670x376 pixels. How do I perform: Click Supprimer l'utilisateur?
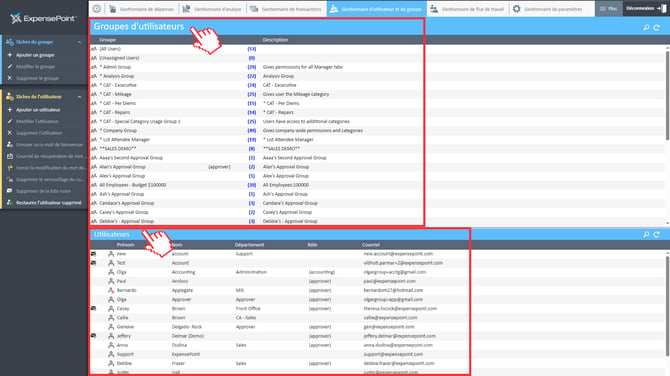tap(39, 133)
